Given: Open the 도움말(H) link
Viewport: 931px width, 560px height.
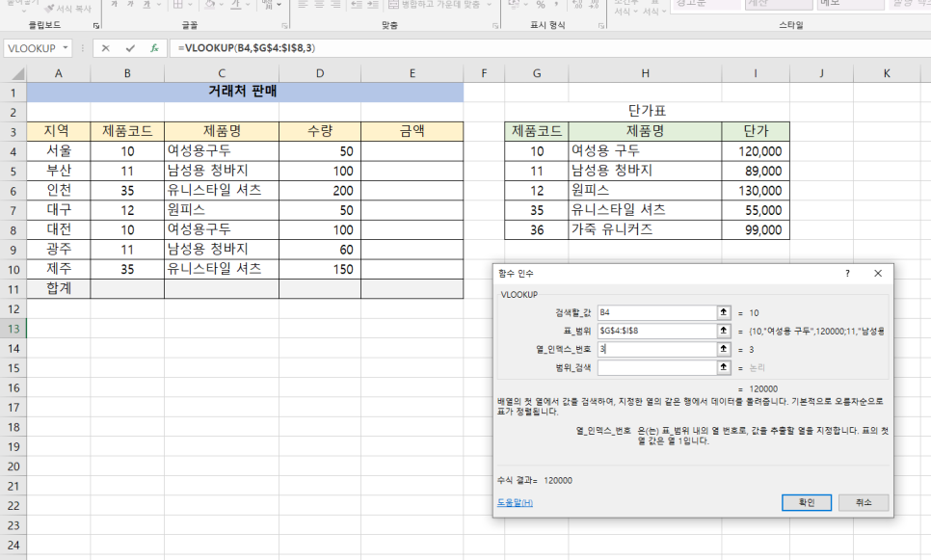Looking at the screenshot, I should tap(515, 502).
